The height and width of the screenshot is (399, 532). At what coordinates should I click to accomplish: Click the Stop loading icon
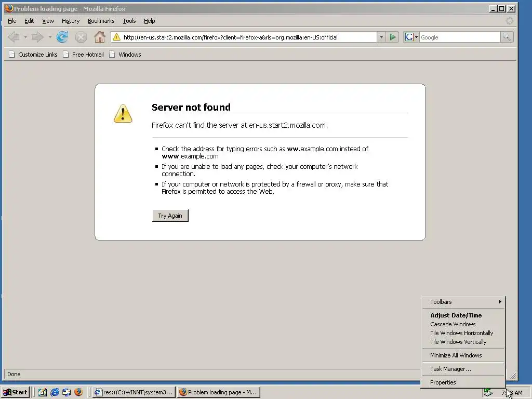81,37
